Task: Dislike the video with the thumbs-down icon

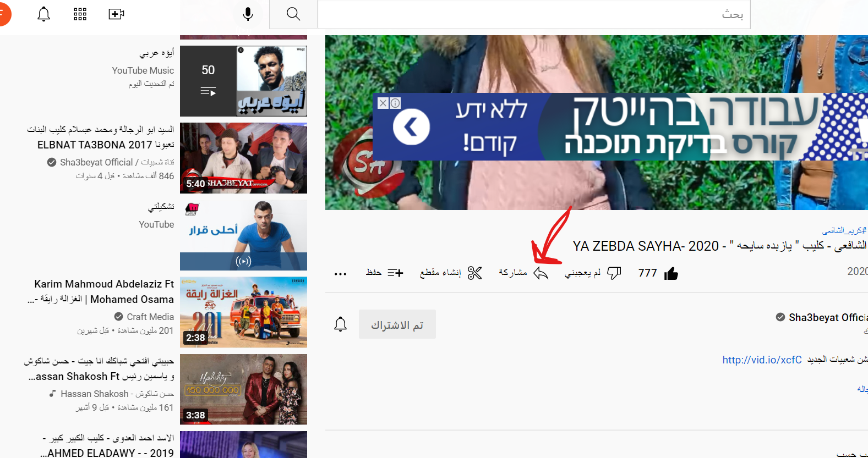Action: [x=614, y=273]
